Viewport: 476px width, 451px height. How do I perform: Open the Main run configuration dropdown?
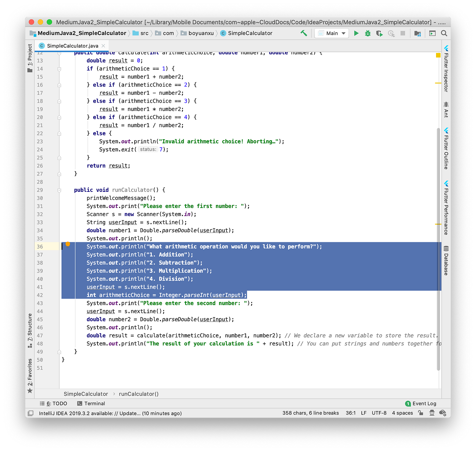coord(331,33)
